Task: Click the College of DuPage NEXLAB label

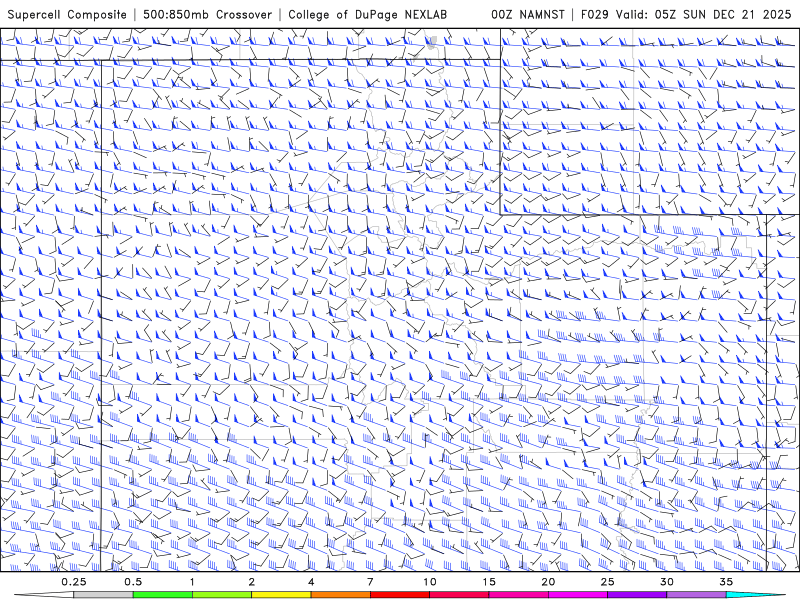Action: (x=367, y=14)
